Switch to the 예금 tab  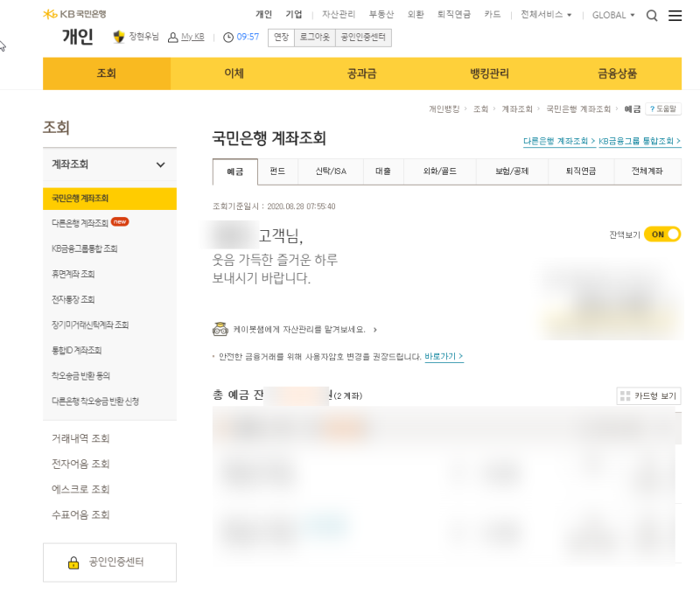pyautogui.click(x=235, y=171)
